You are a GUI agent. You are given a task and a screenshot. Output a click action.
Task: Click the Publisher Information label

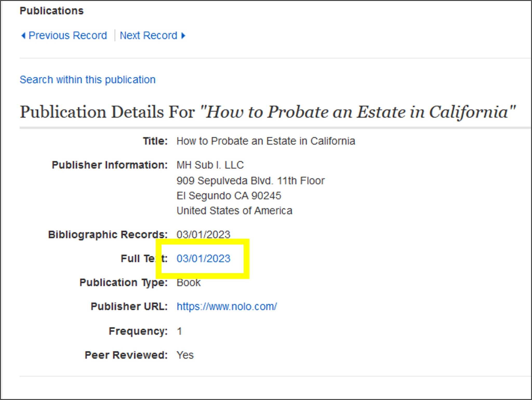coord(109,165)
